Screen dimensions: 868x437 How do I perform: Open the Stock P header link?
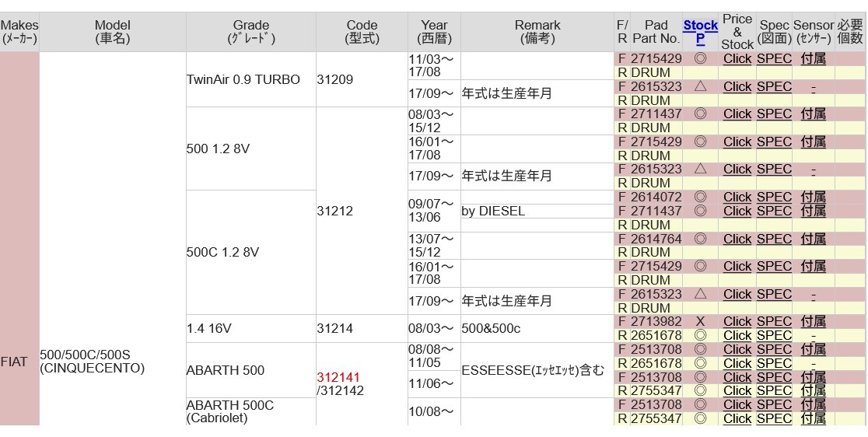pos(700,32)
